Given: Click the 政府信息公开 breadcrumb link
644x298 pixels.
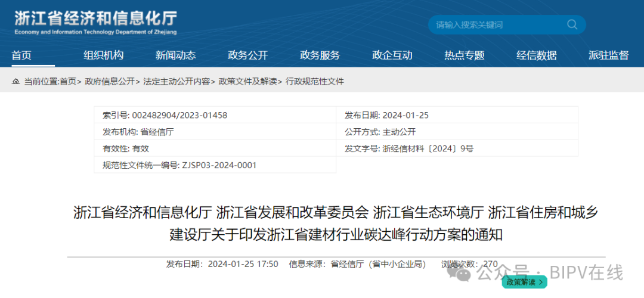Looking at the screenshot, I should coord(110,82).
